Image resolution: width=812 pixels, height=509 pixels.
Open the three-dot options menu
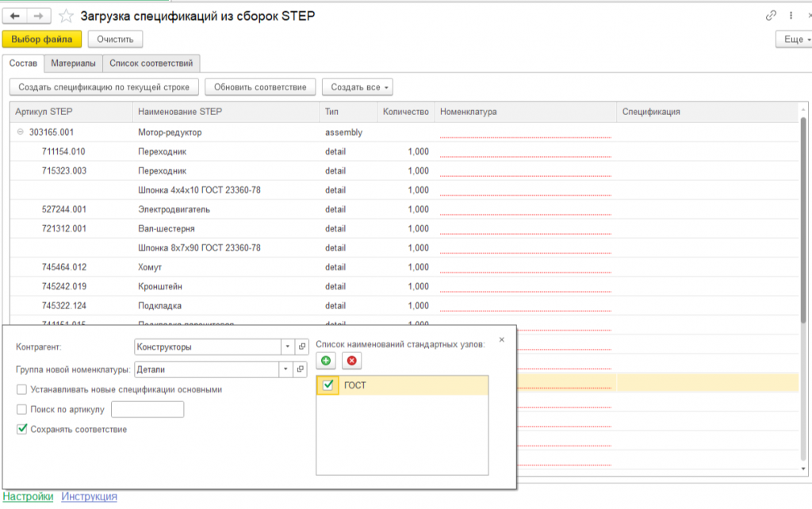tap(791, 16)
